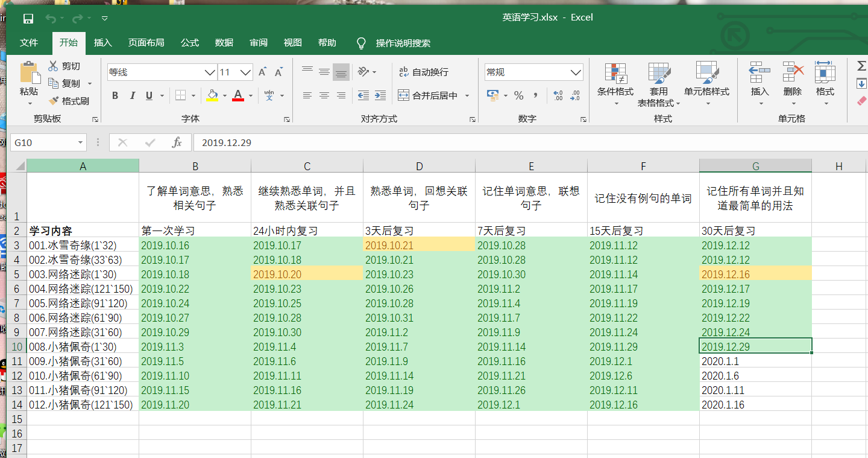Click the Delete (删除) cells icon

(793, 72)
